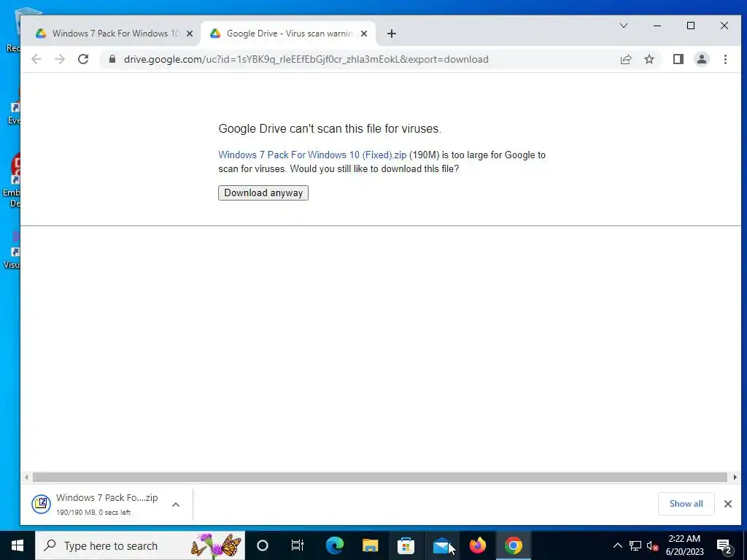Launch Microsoft Edge from taskbar

tap(334, 545)
